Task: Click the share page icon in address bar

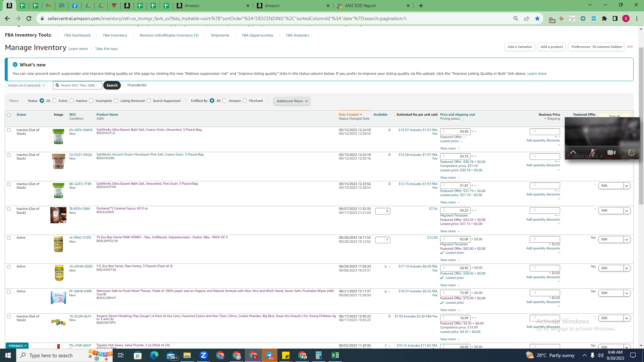Action: pos(527,18)
